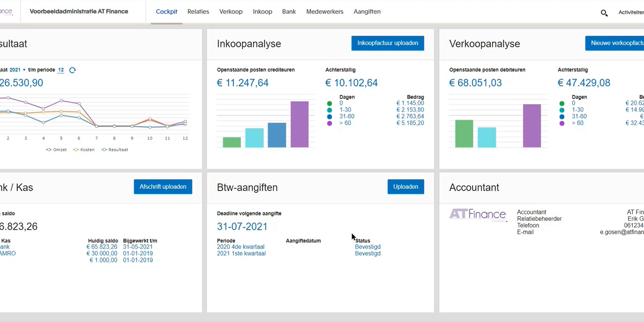Screen dimensions: 644x322
Task: Toggle the Resultaat series in chart legend
Action: point(115,150)
